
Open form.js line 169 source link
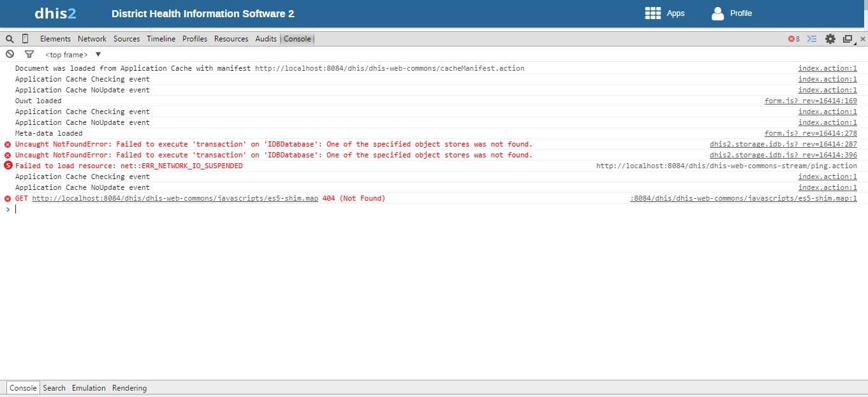click(811, 101)
